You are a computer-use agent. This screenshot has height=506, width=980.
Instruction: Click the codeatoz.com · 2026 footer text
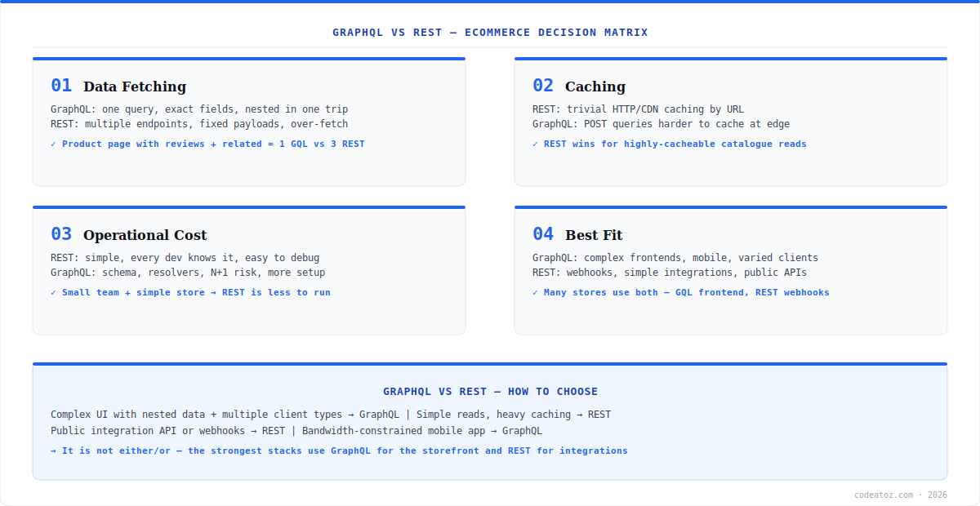[x=901, y=495]
